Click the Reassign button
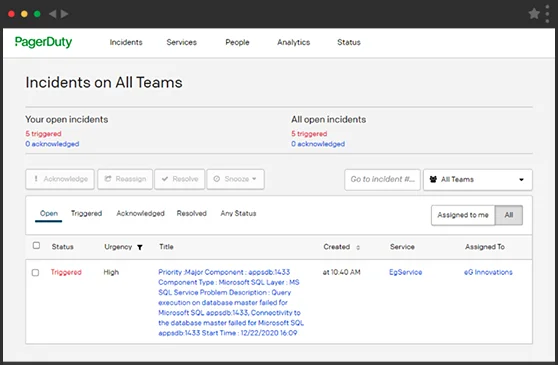558x365 pixels. [x=125, y=179]
